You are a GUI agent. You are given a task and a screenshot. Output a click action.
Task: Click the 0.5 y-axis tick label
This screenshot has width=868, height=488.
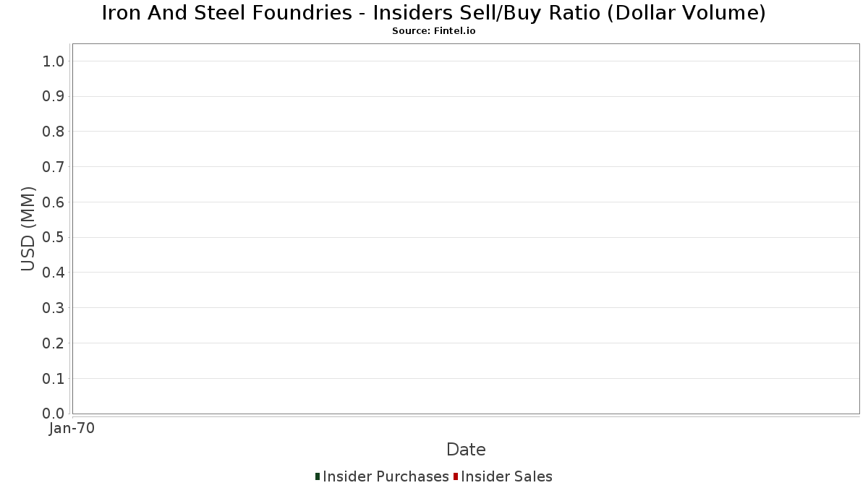(54, 237)
